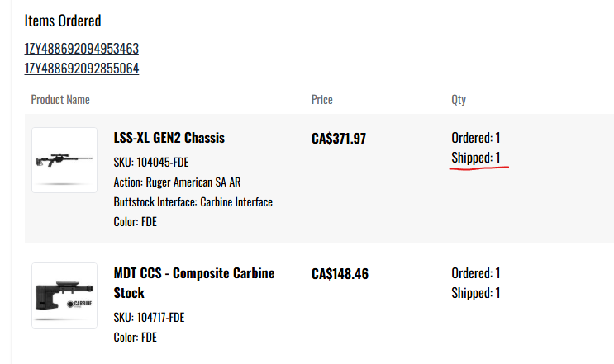Open tracking number ending in 4953463
This screenshot has height=364, width=614.
(x=81, y=49)
